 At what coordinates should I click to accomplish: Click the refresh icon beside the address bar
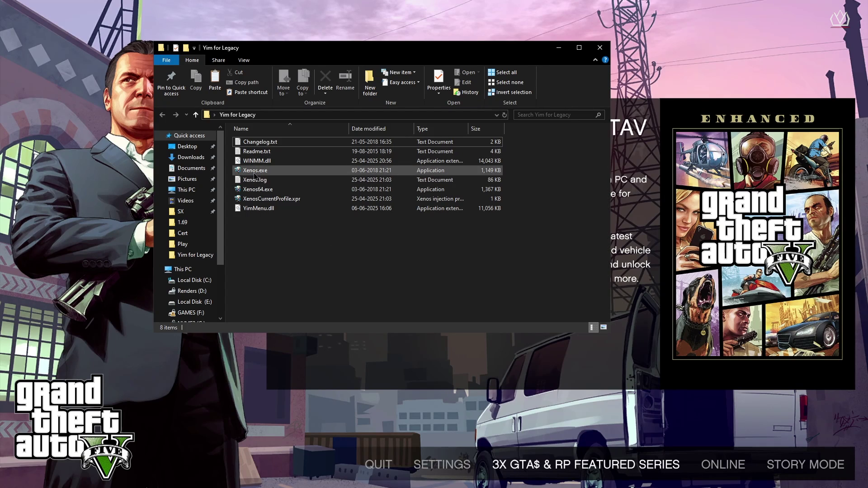click(x=505, y=115)
